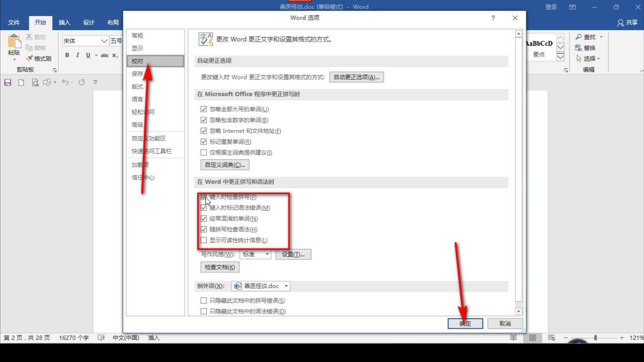
Task: Open Print Preview from the Quick Access Toolbar
Action: [x=35, y=82]
